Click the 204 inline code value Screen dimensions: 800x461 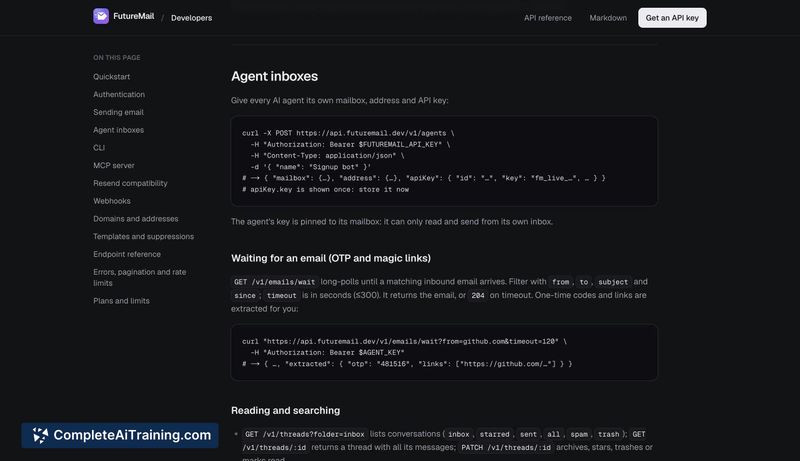[x=478, y=296]
